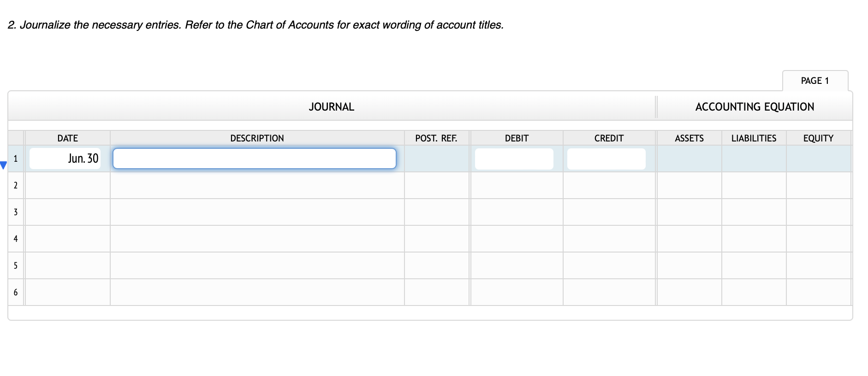The image size is (868, 376).
Task: Click the DESCRIPTION column header
Action: tap(257, 138)
